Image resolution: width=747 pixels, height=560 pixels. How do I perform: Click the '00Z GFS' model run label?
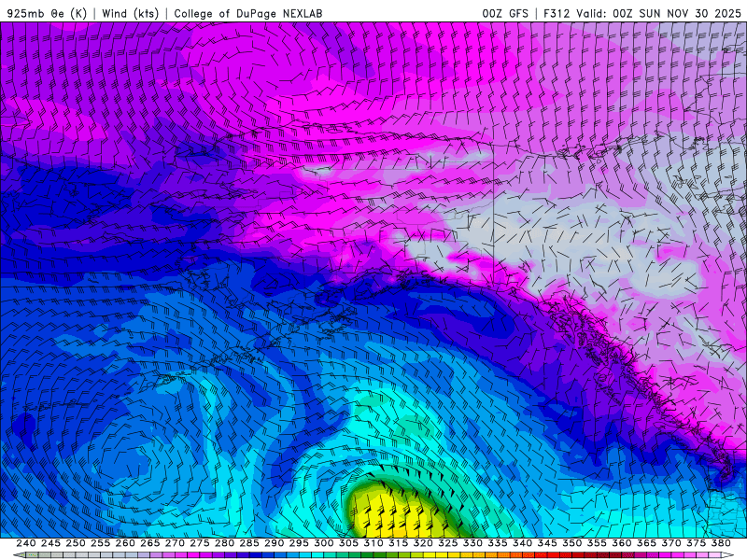click(x=505, y=13)
